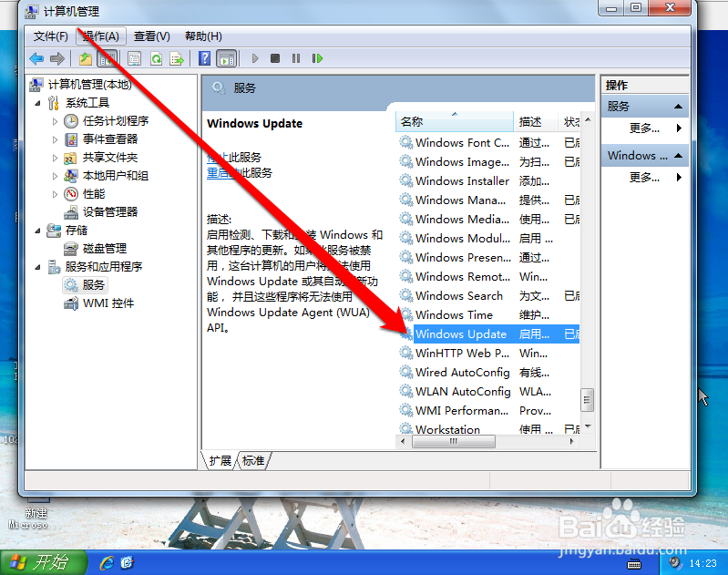Select the Windows Search service row
This screenshot has height=575, width=728.
(x=489, y=296)
